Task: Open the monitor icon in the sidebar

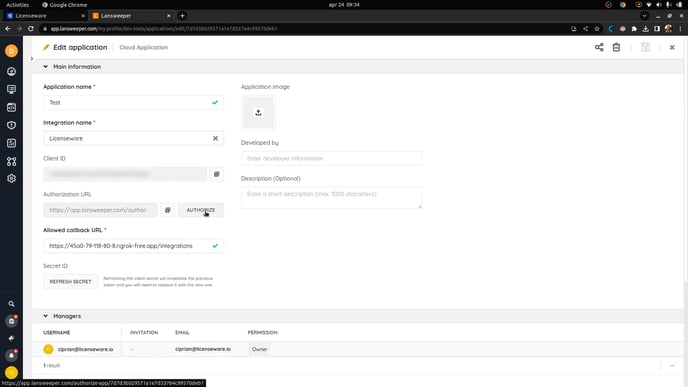Action: (x=11, y=89)
